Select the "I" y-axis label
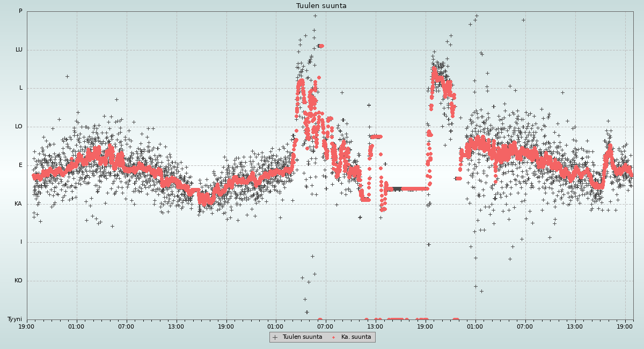The height and width of the screenshot is (349, 644). coord(21,242)
